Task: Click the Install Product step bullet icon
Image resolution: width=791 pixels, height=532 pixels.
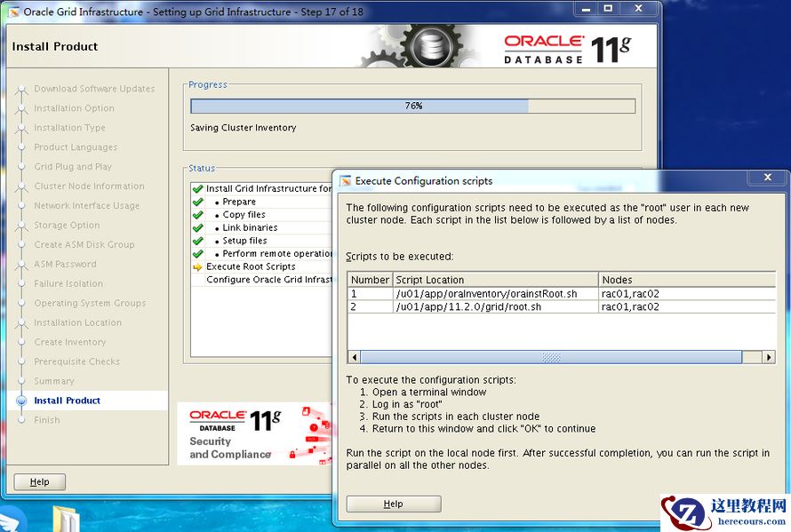Action: 21,401
